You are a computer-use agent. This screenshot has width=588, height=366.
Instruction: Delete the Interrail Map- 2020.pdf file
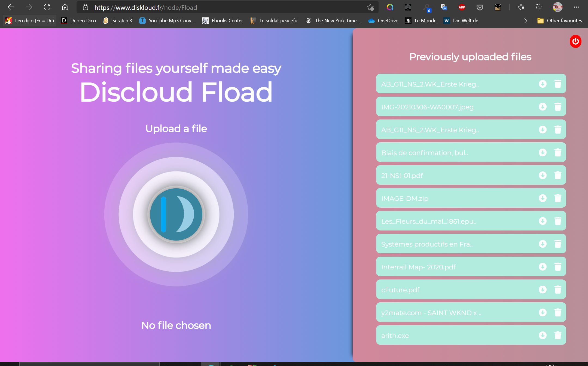point(557,267)
